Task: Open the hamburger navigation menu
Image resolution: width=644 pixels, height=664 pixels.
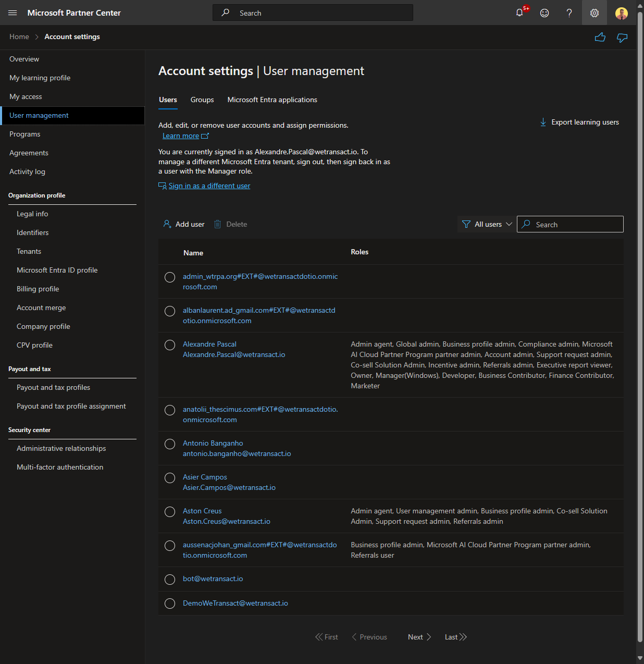Action: pyautogui.click(x=13, y=13)
